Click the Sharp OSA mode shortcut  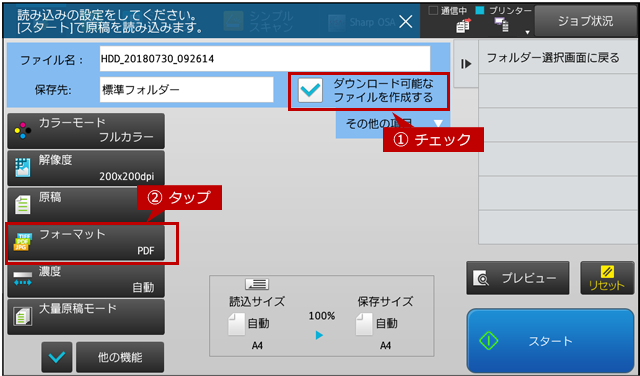[362, 22]
